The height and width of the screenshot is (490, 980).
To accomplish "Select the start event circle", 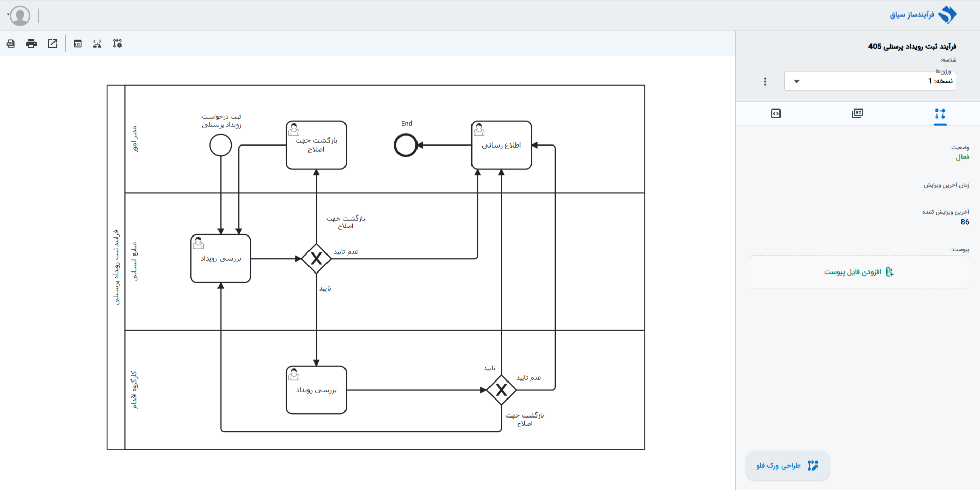I will click(x=221, y=145).
